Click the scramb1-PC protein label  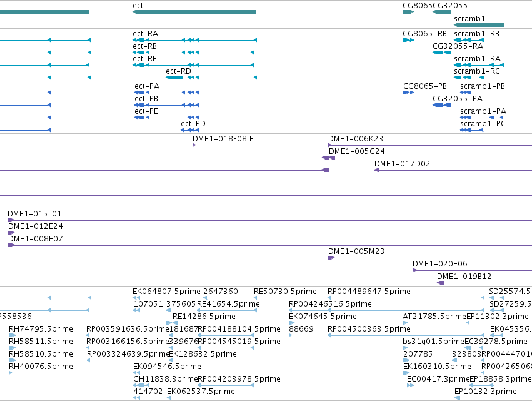(483, 124)
